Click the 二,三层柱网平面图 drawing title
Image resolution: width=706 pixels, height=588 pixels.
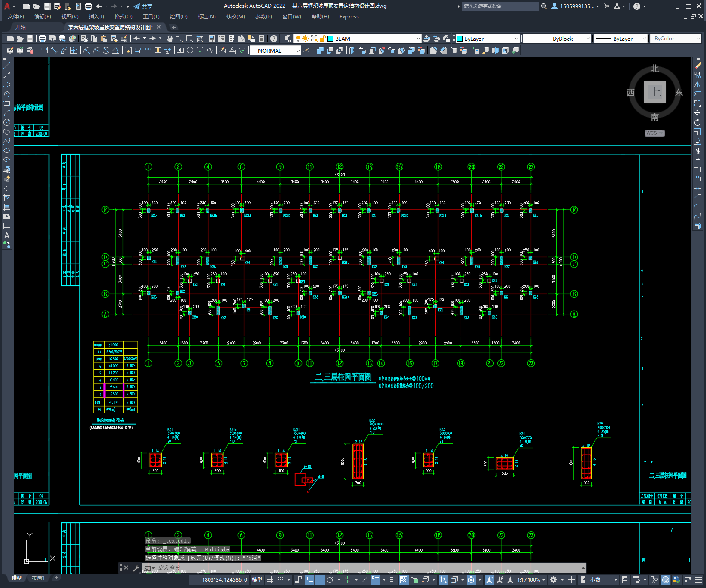(343, 377)
